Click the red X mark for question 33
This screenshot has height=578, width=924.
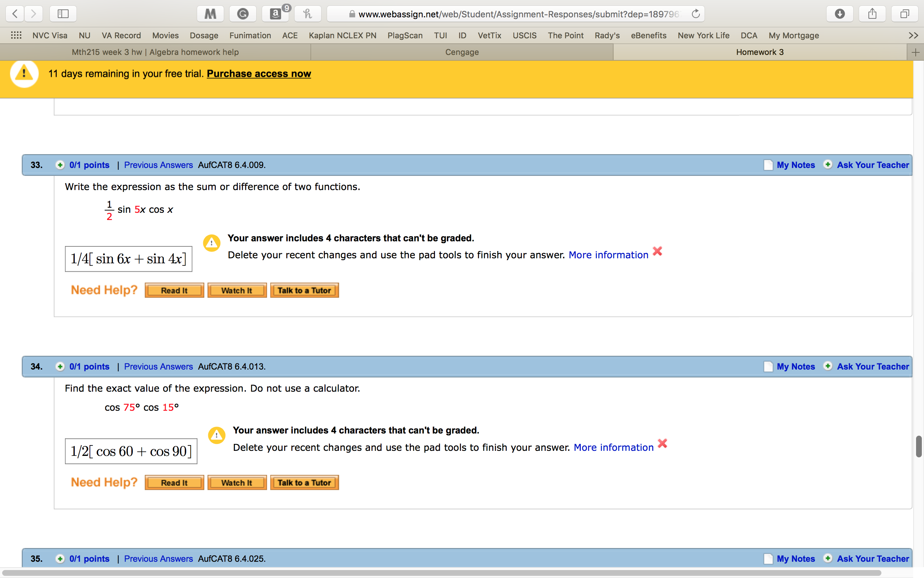tap(658, 251)
